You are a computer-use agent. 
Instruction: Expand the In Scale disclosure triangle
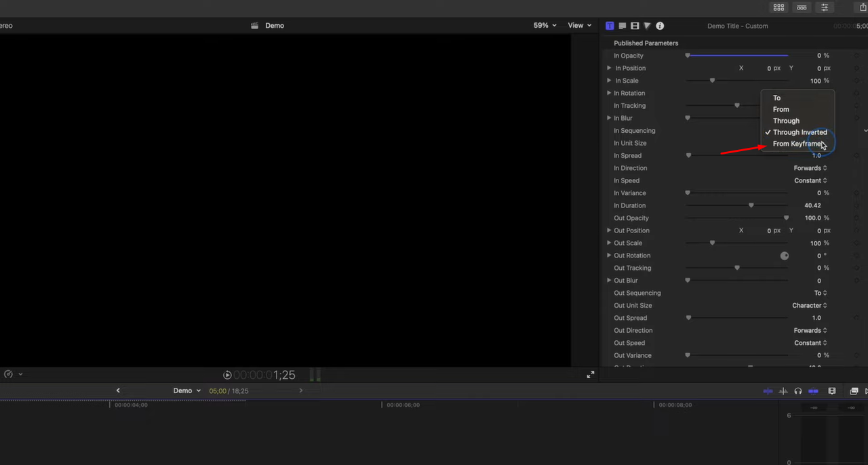[609, 81]
